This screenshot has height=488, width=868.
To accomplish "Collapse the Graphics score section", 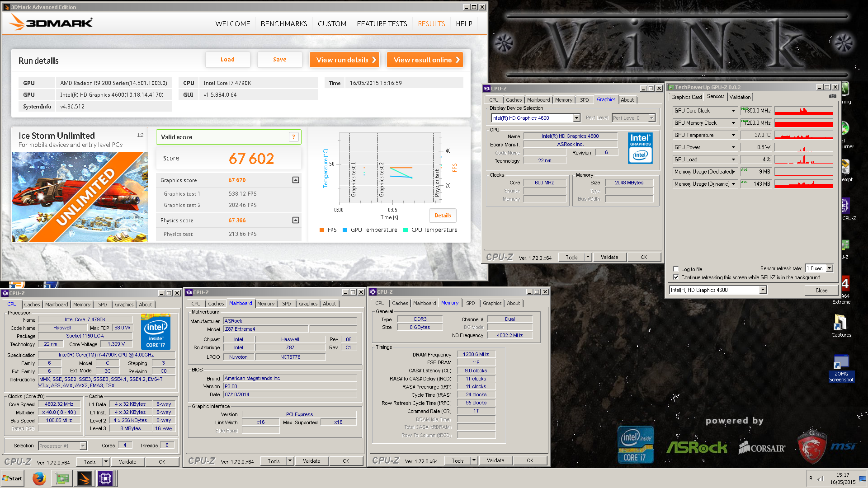I will coord(296,180).
